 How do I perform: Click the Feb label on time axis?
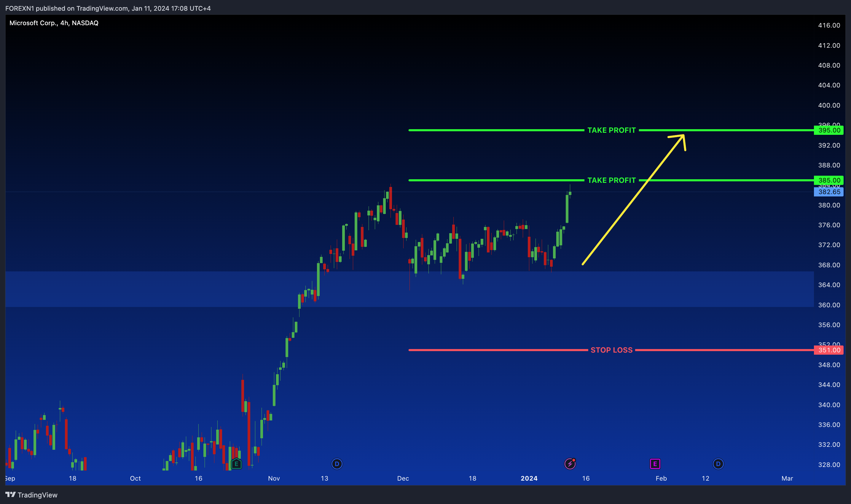pyautogui.click(x=661, y=478)
